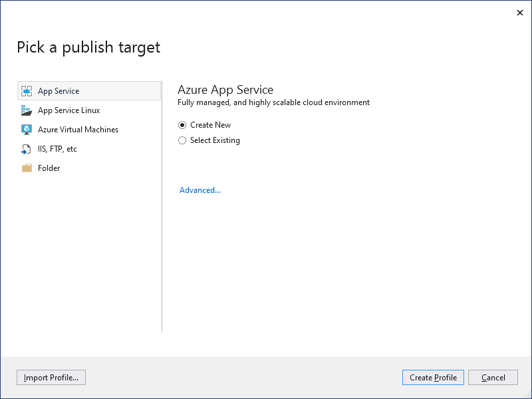Click the IIS, FTP document arrow icon
Image resolution: width=532 pixels, height=399 pixels.
pos(27,149)
